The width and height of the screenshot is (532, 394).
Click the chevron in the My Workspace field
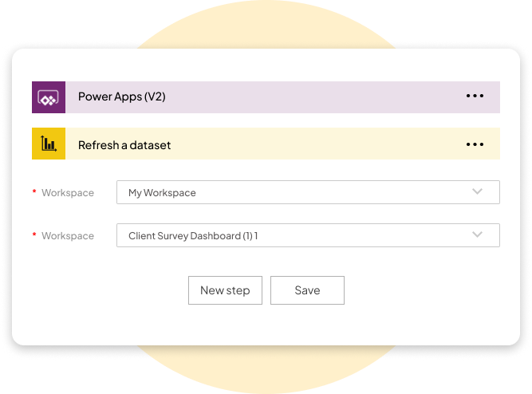[477, 192]
